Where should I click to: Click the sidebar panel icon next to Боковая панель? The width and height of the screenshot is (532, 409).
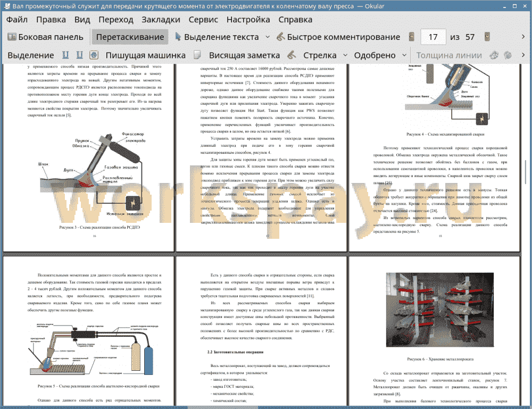coord(12,37)
